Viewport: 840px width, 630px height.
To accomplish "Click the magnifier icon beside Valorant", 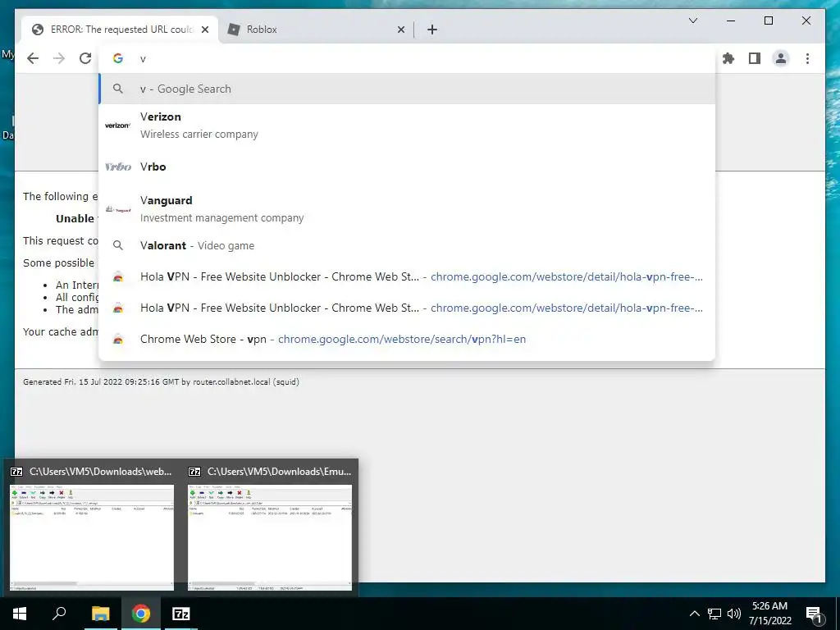I will click(x=118, y=245).
